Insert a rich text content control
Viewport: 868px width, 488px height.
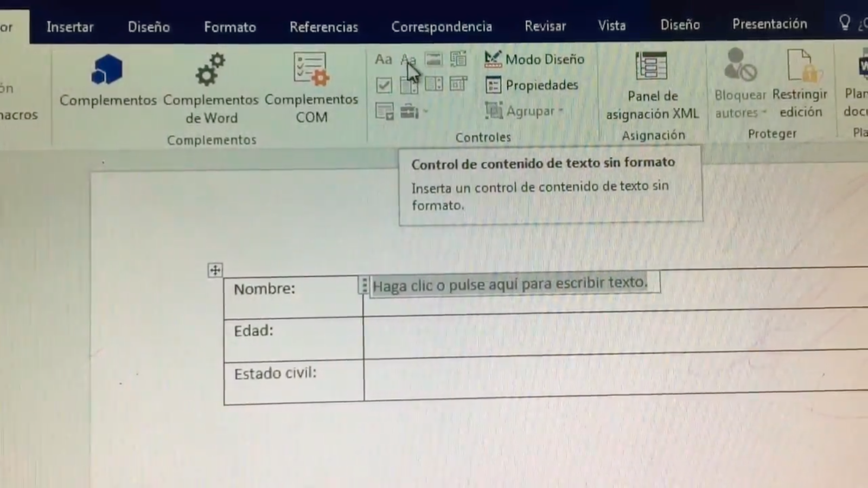(x=383, y=59)
